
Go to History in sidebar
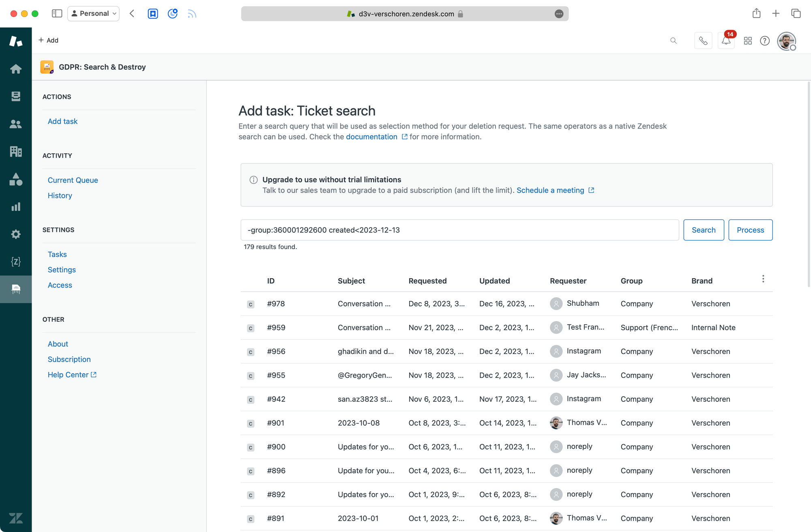coord(60,195)
